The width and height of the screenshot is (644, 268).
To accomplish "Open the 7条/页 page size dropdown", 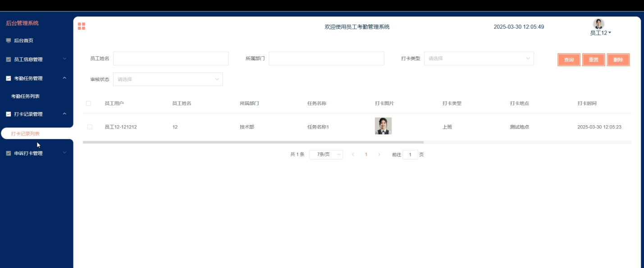I will click(x=326, y=154).
